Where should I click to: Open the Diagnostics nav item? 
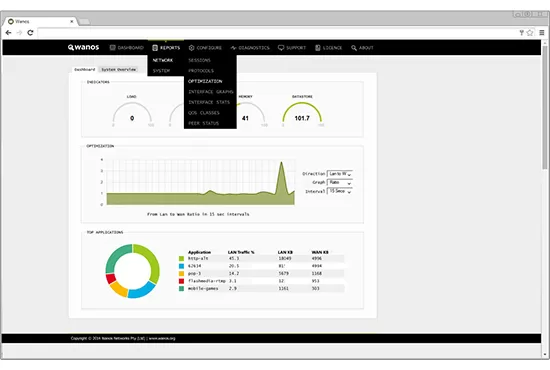tap(250, 48)
